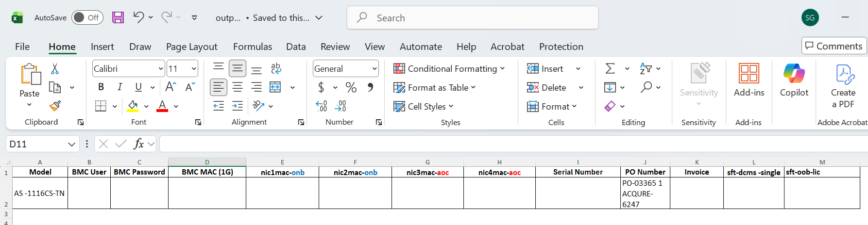This screenshot has height=225, width=868.
Task: Toggle AutoSave switch on
Action: click(87, 17)
